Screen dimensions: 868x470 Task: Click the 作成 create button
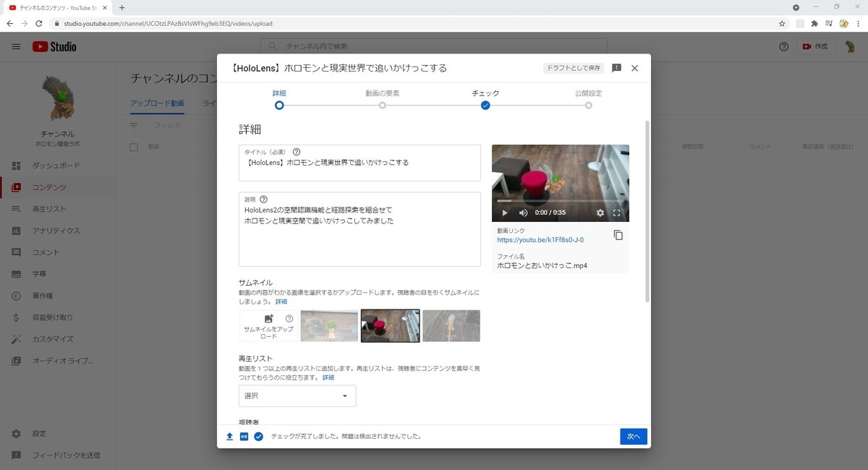(x=815, y=46)
